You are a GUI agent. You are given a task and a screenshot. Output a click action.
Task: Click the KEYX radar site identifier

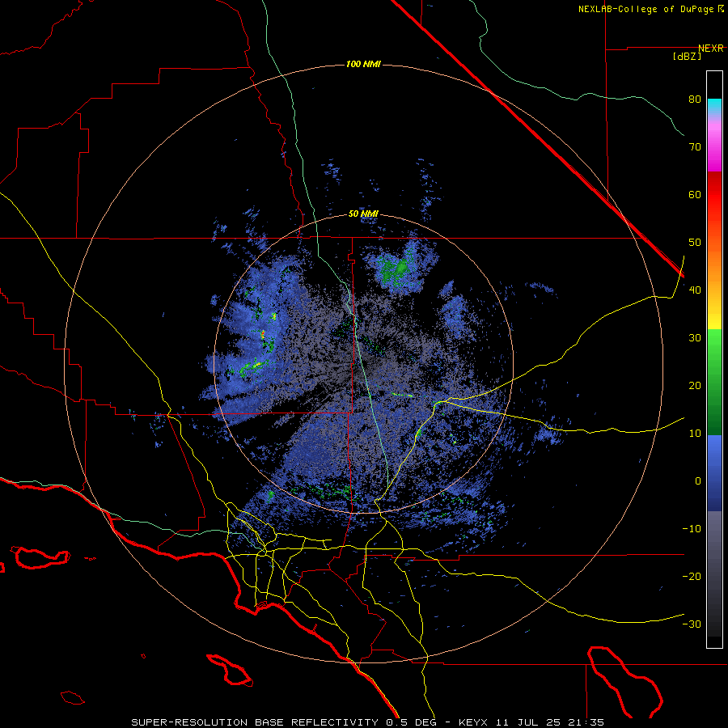(473, 722)
